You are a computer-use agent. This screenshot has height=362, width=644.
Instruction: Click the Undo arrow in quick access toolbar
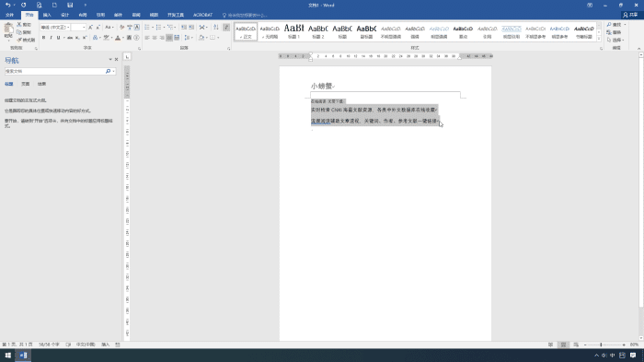coord(7,5)
